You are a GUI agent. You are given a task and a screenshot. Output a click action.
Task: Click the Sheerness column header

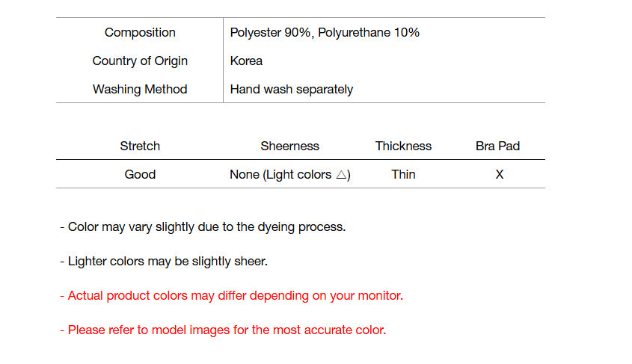[289, 146]
